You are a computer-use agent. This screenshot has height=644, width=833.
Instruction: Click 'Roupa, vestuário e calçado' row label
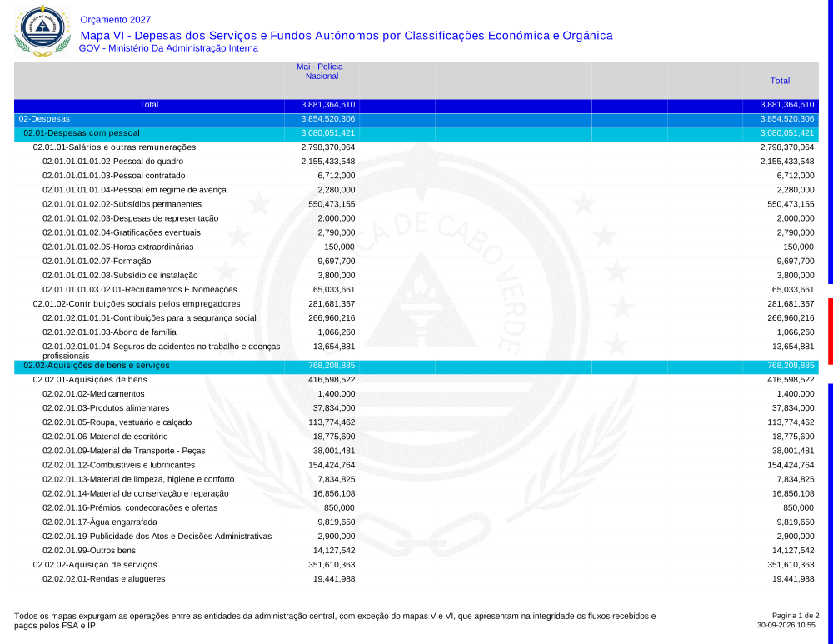(117, 422)
